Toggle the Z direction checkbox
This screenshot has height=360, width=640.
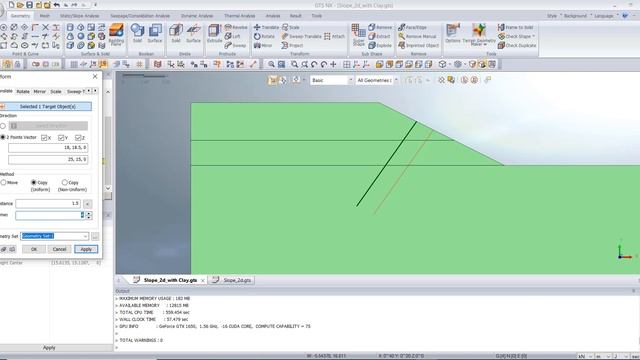[x=78, y=138]
